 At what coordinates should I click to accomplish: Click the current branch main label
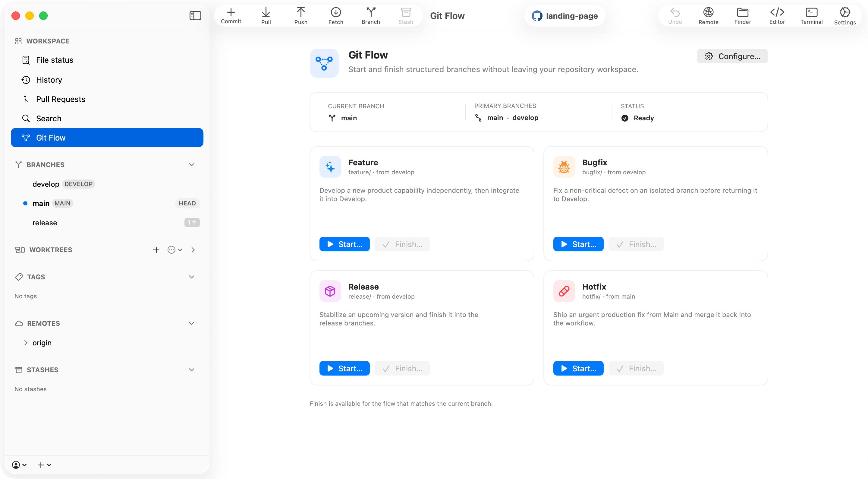pos(349,118)
